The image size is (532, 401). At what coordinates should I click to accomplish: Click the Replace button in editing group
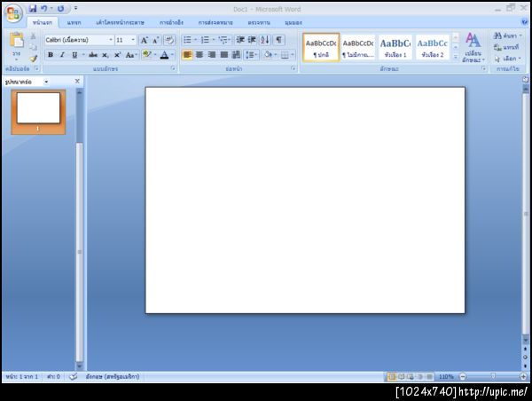click(506, 47)
